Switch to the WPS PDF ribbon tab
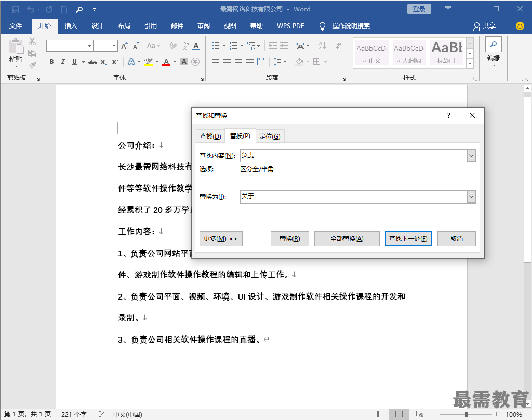The height and width of the screenshot is (420, 532). [x=290, y=26]
